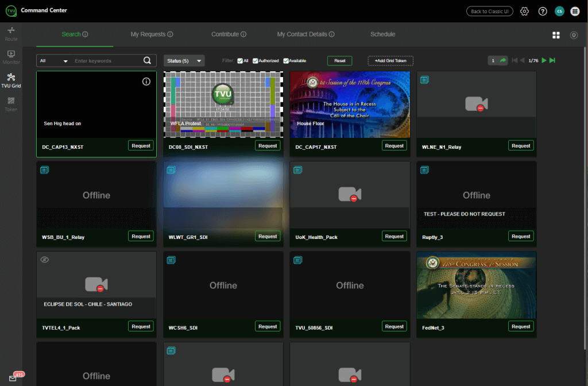Screen dimensions: 588x386
Task: Go to next page arrow
Action: pos(544,60)
